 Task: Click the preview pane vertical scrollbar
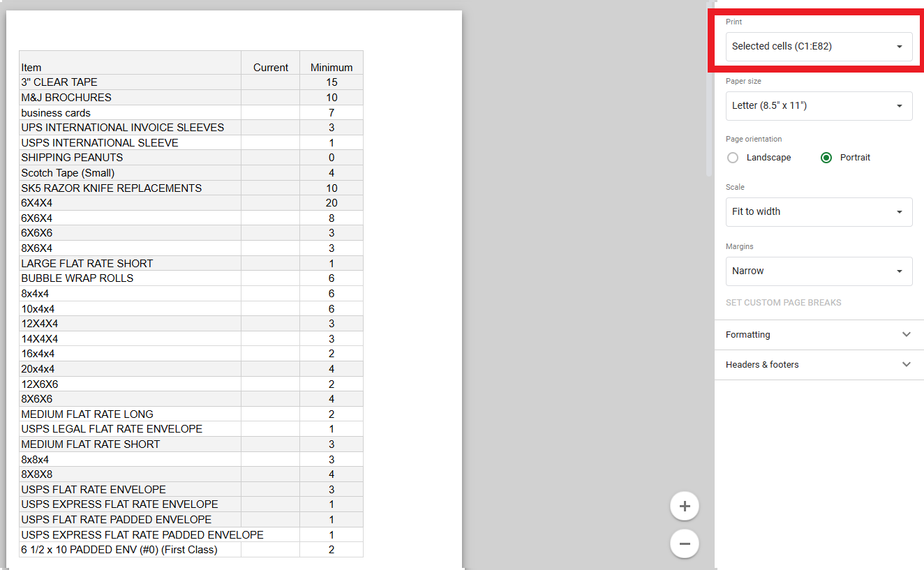[x=709, y=91]
